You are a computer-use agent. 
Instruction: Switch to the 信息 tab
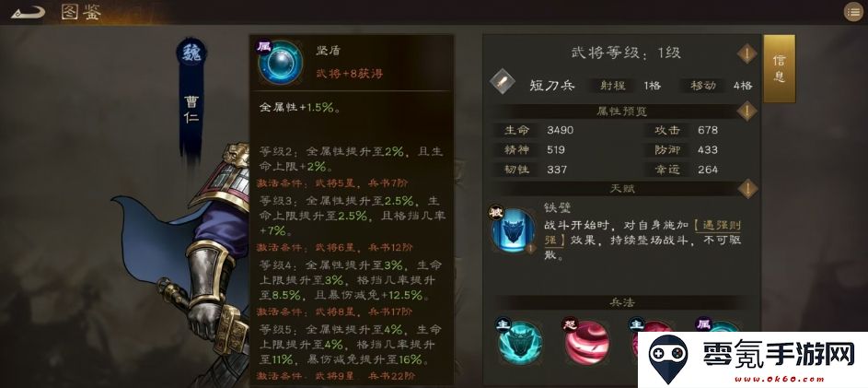coord(779,68)
